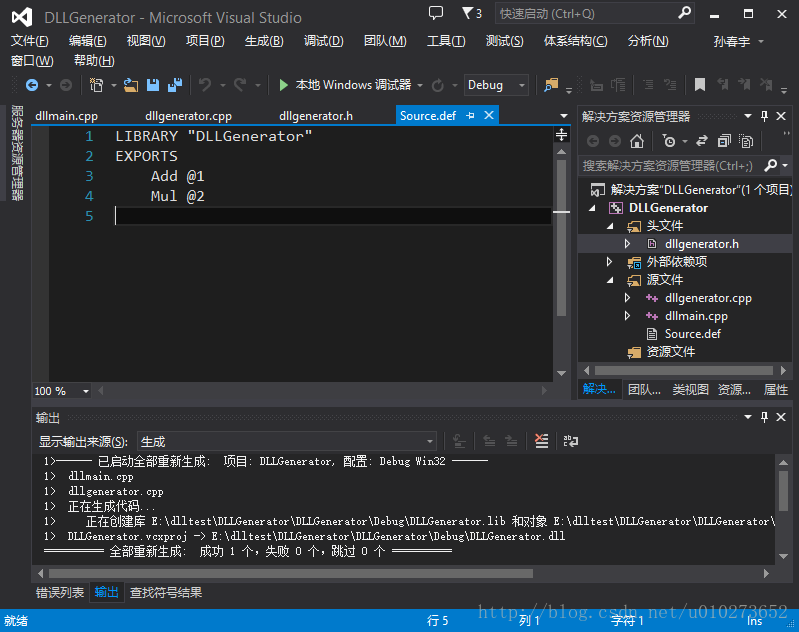
Task: Expand the dllmain.cpp tree node
Action: pos(627,315)
